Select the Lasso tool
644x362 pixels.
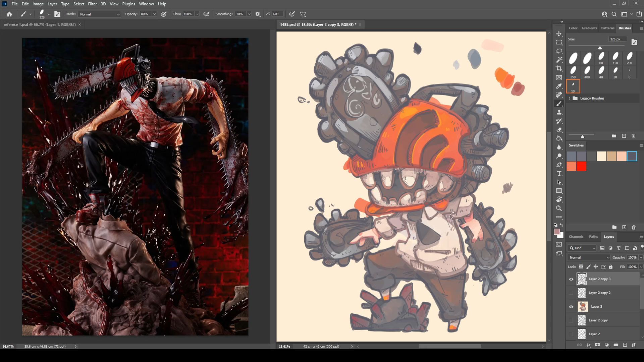(x=559, y=51)
